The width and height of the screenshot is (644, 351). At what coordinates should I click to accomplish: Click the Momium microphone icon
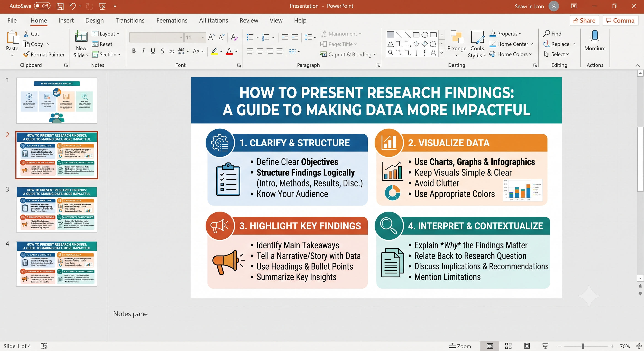[595, 37]
